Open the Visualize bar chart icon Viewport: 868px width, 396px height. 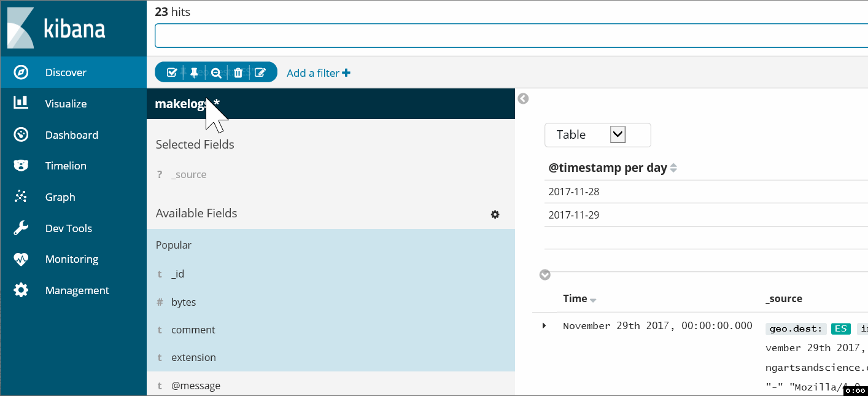click(x=21, y=103)
